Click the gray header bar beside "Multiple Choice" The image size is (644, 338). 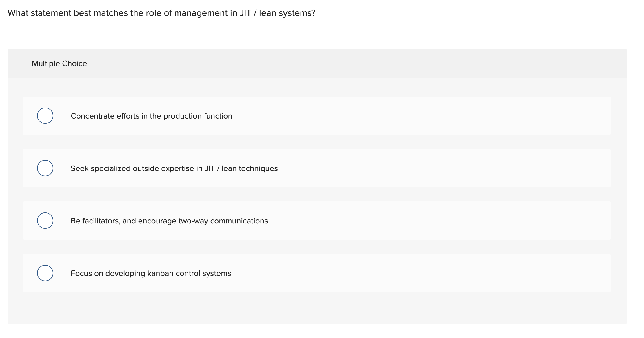348,63
